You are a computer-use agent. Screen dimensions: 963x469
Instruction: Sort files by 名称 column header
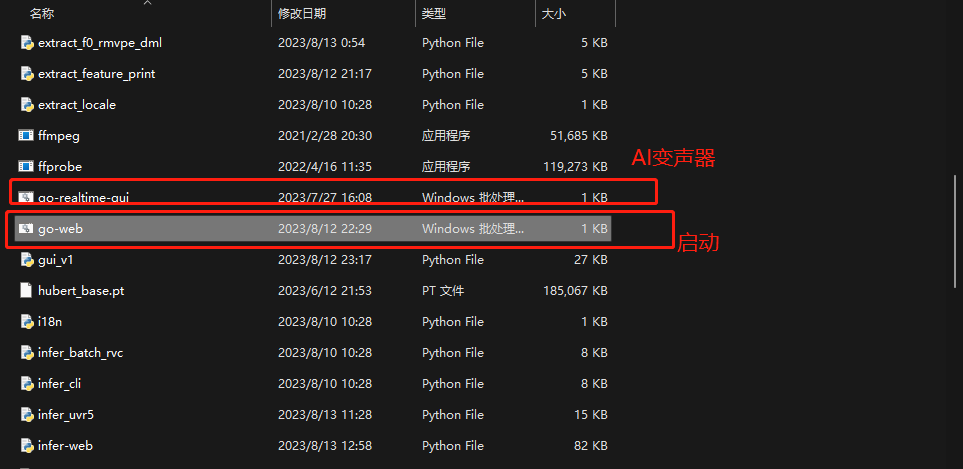pos(42,14)
